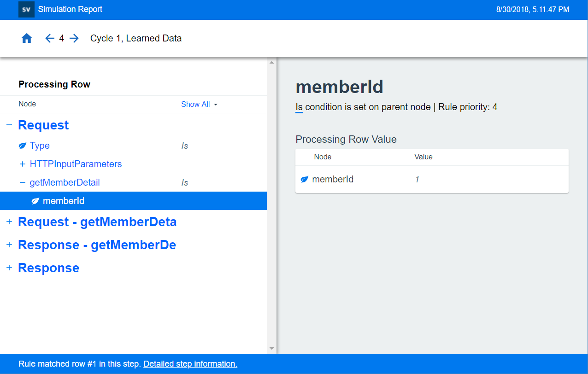
Task: Go to previous step with left arrow
Action: coord(50,39)
